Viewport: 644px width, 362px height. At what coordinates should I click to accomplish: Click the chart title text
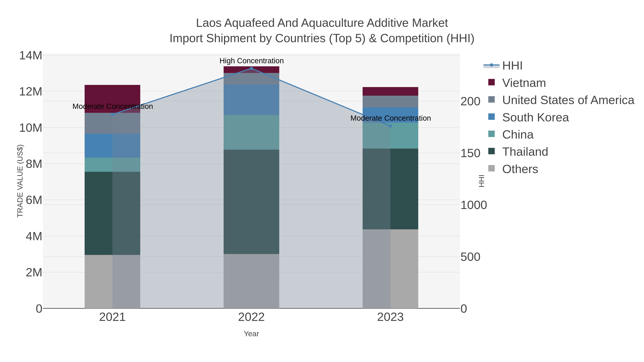322,31
